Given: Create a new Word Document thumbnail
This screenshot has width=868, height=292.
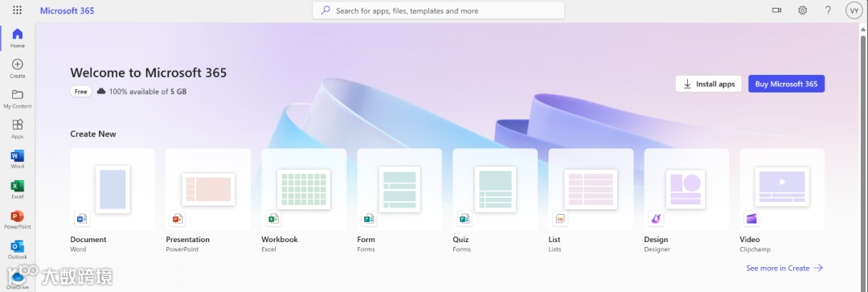Looking at the screenshot, I should click(113, 189).
